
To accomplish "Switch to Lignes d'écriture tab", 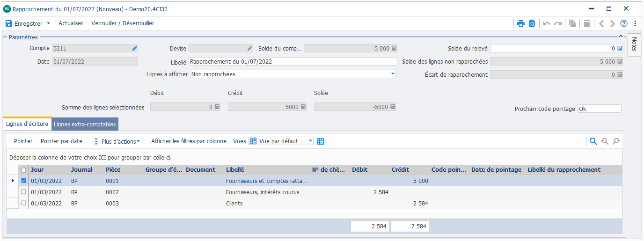I will click(x=27, y=124).
